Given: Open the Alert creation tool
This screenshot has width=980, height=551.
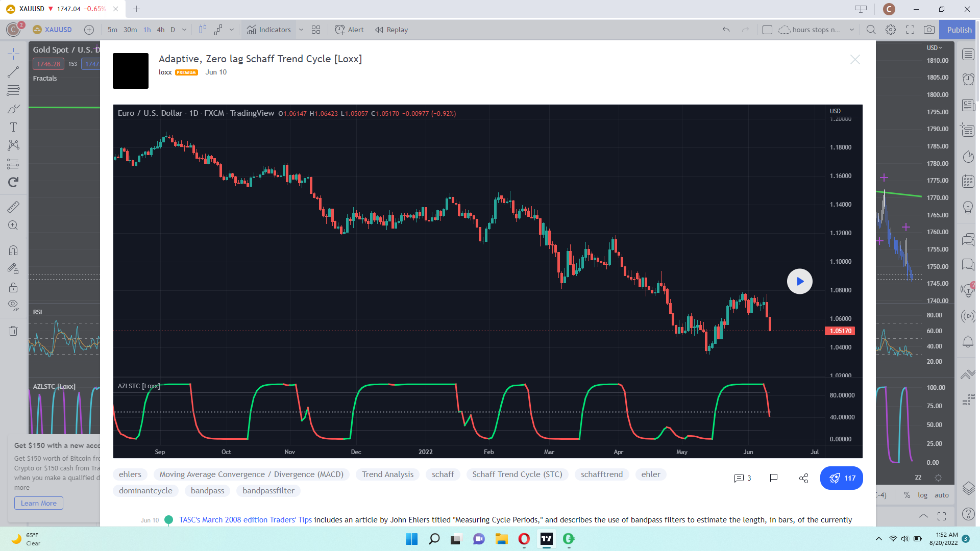Looking at the screenshot, I should click(x=350, y=30).
